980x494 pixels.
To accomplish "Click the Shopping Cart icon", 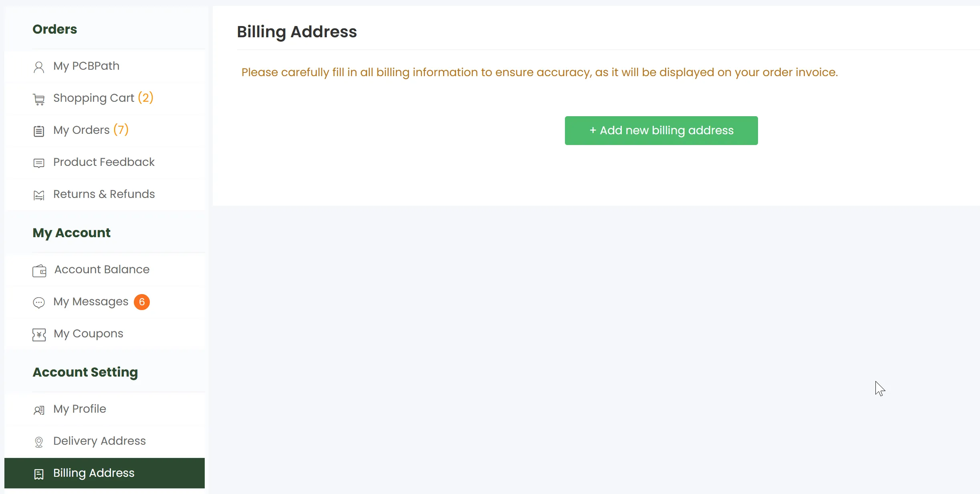I will click(39, 99).
